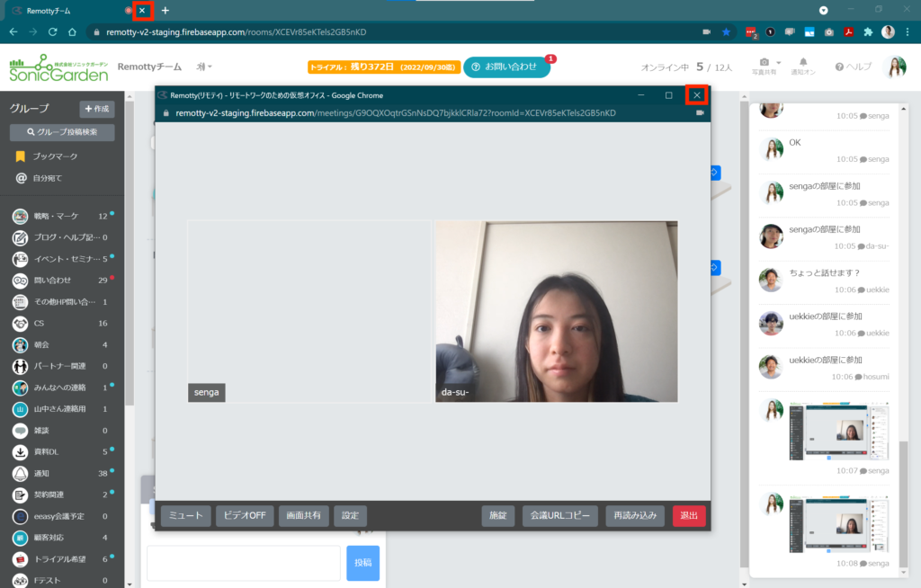
Task: Copy the meeting link with 会議URLコピー
Action: point(559,516)
